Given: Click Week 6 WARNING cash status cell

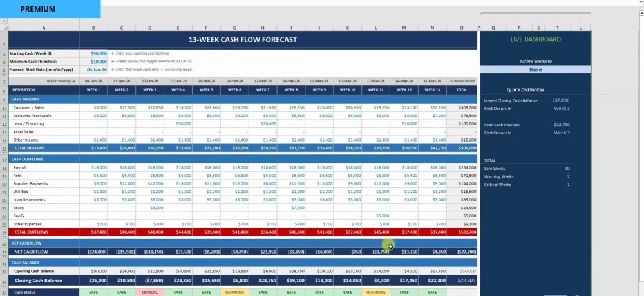Looking at the screenshot, I should coord(234,292).
